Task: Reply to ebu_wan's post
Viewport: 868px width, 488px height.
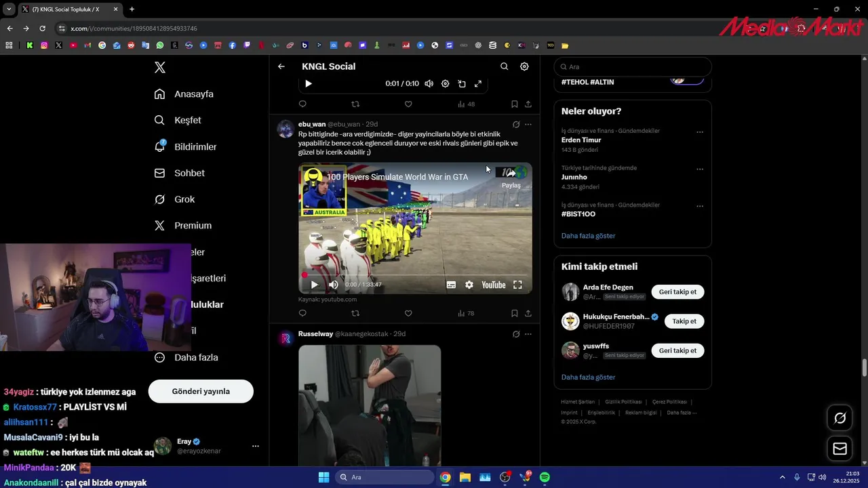Action: click(x=302, y=313)
